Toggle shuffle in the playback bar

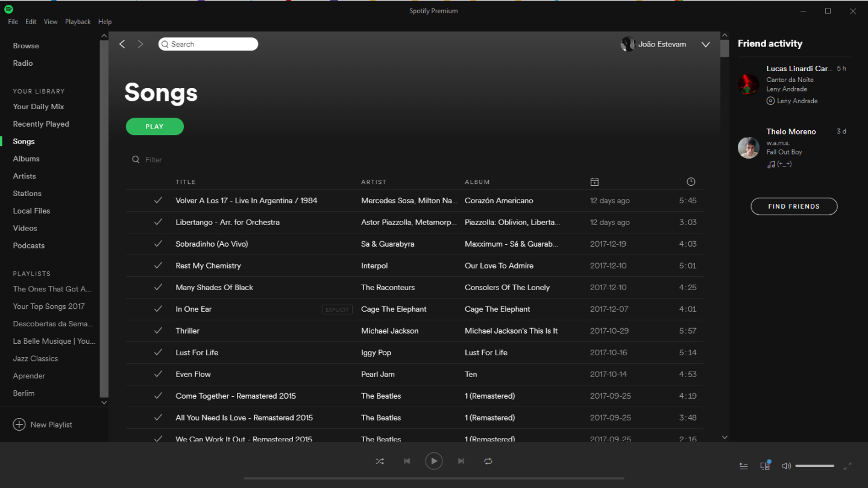pyautogui.click(x=380, y=461)
